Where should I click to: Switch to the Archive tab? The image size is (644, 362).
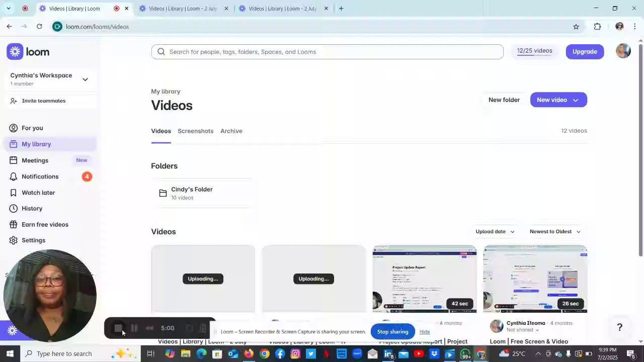pos(231,131)
